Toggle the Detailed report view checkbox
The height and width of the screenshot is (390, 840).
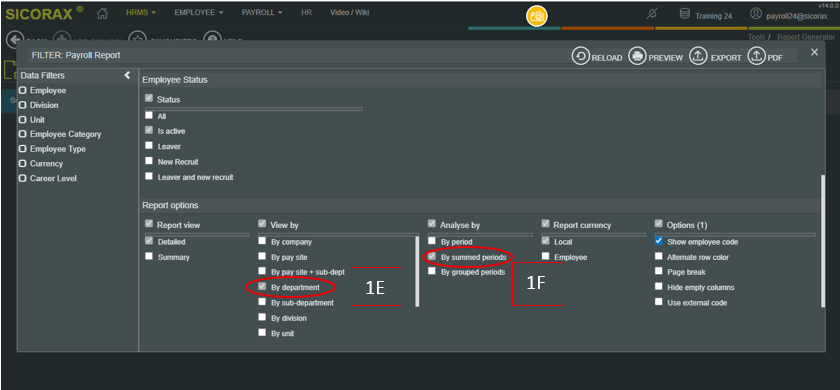coord(148,242)
